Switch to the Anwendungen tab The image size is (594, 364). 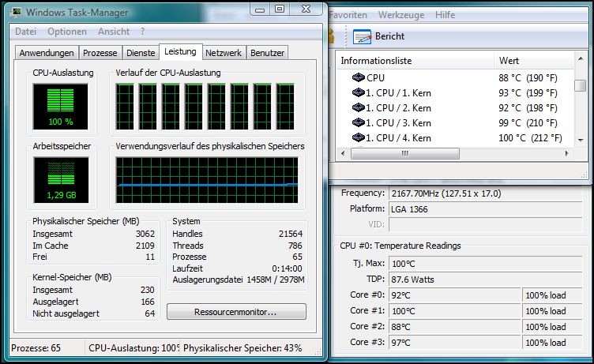click(x=47, y=53)
